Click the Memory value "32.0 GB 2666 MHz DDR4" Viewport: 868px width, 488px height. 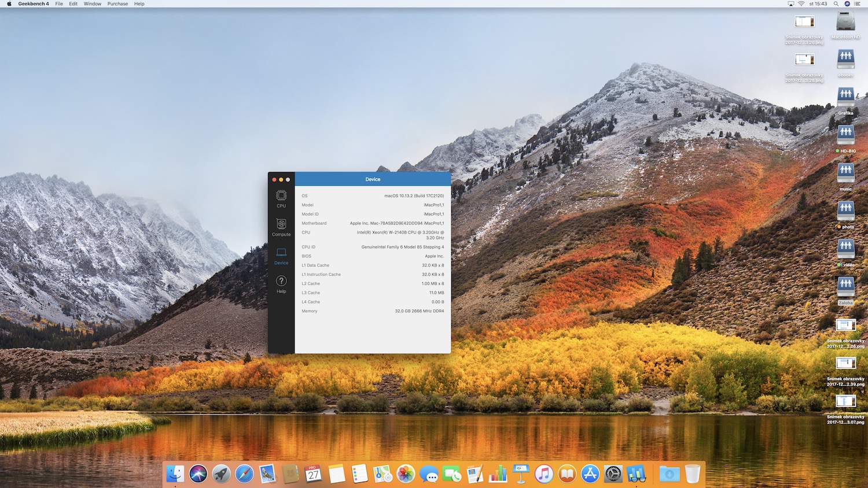(x=420, y=311)
